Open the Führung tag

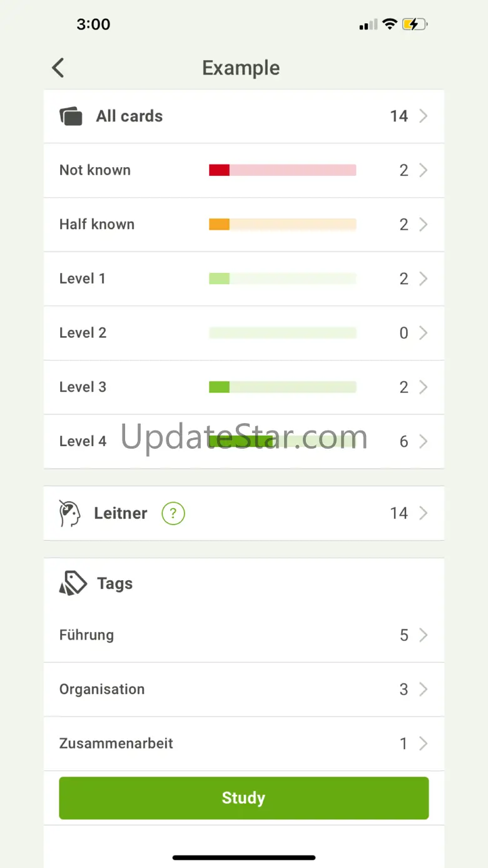pyautogui.click(x=87, y=635)
